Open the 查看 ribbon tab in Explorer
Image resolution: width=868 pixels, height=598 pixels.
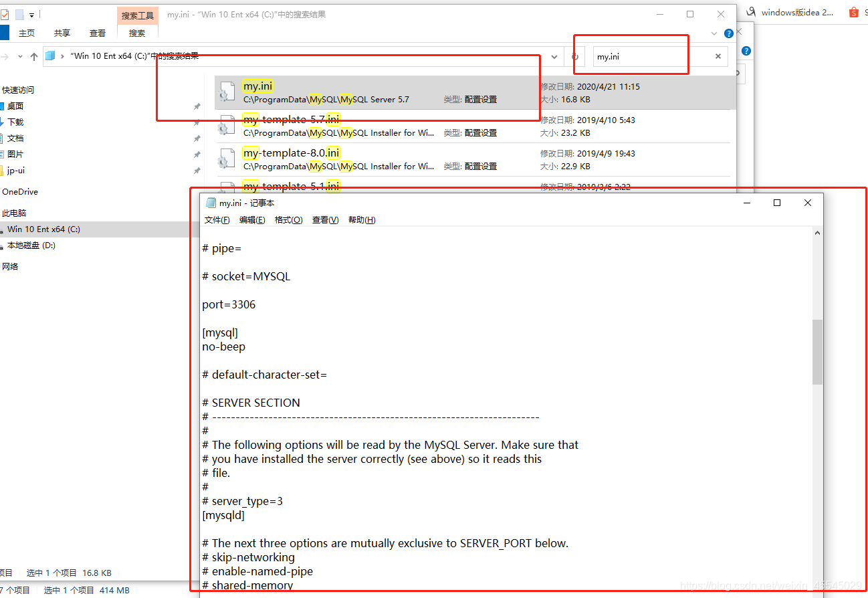click(x=98, y=33)
